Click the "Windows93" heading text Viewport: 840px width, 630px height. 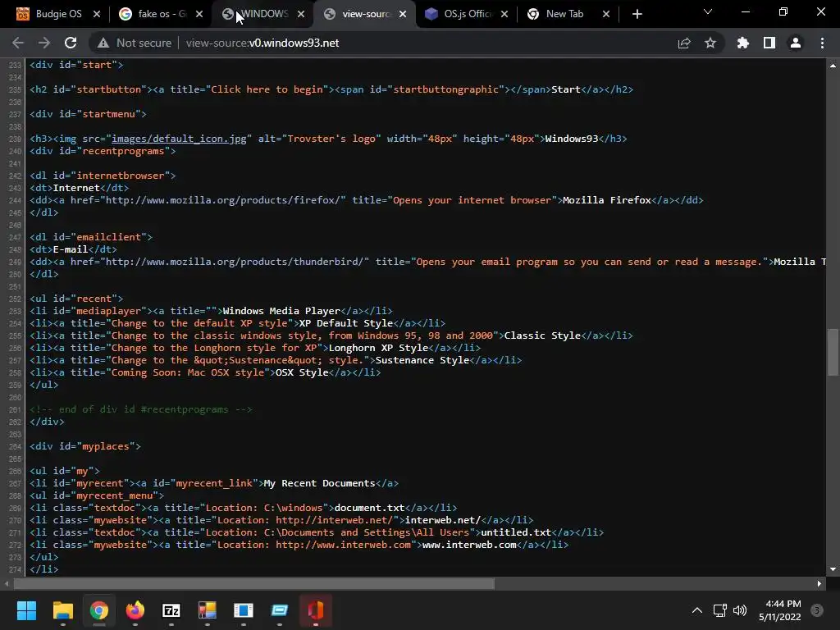[572, 139]
